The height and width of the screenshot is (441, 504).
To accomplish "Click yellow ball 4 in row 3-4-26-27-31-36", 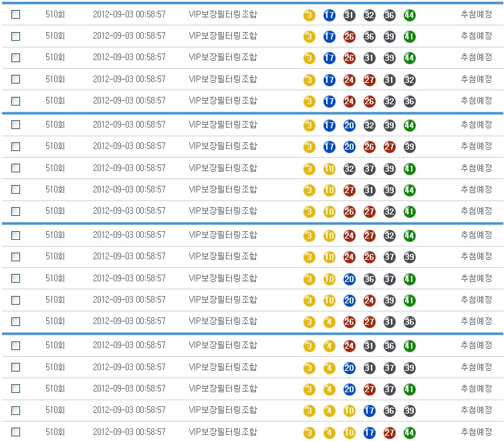I will click(x=329, y=322).
